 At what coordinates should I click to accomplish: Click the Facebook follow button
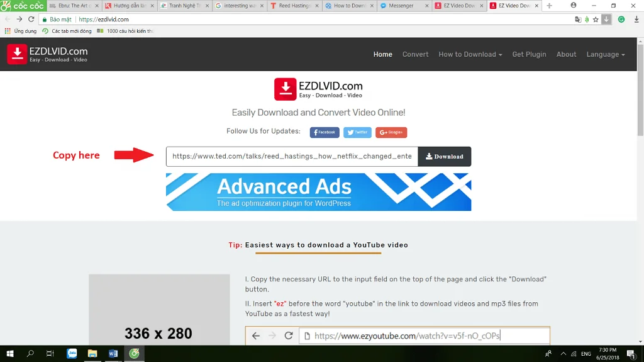click(x=325, y=132)
